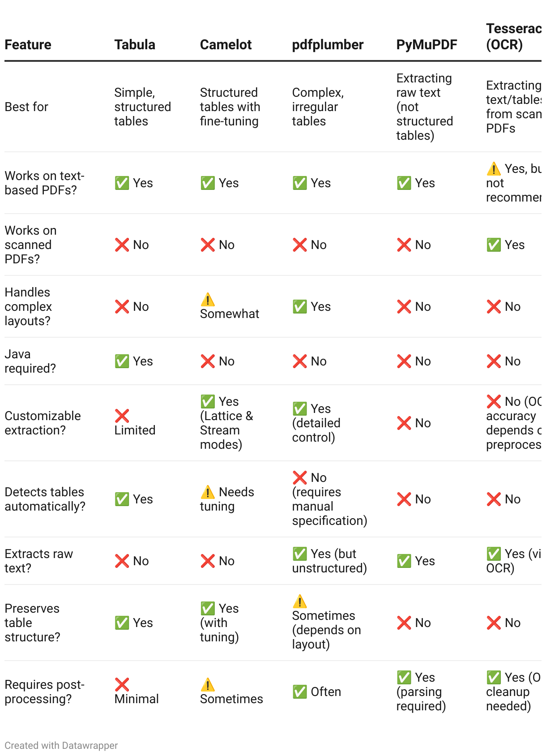Click the red cross next to Tabula's Limited
Viewport: 546px width, 756px height.
coord(122,416)
